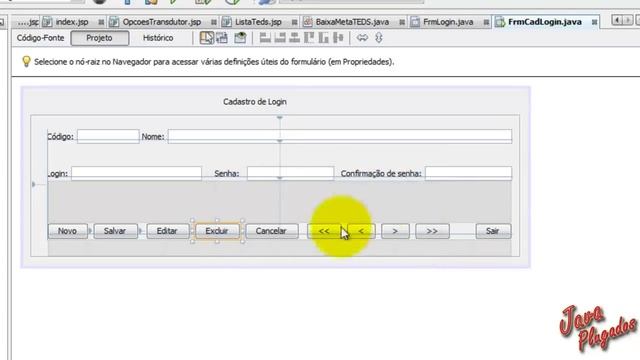This screenshot has width=640, height=360.
Task: Select the 'Cadastro de Login' title label
Action: click(x=255, y=102)
